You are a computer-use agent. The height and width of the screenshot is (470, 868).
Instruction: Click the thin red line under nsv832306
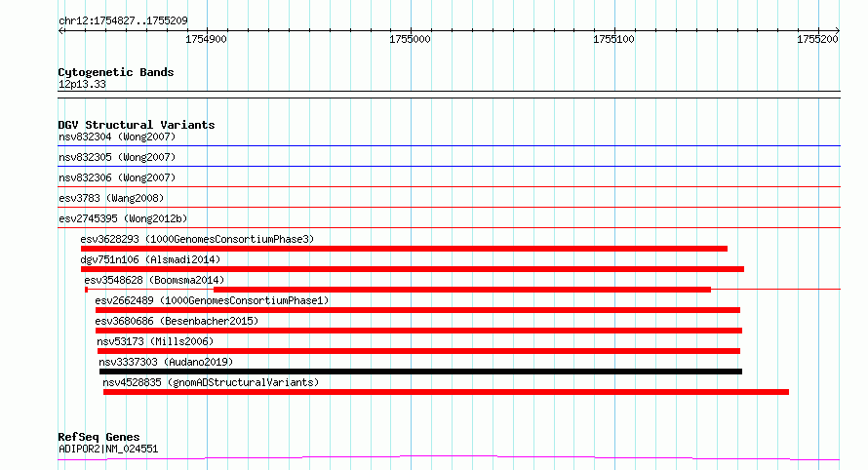(x=449, y=187)
